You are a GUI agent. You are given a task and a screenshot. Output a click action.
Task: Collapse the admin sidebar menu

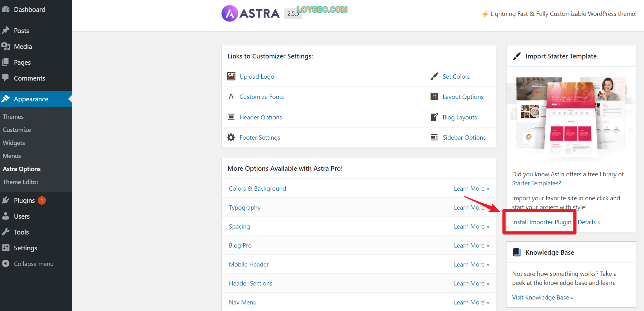[x=33, y=263]
